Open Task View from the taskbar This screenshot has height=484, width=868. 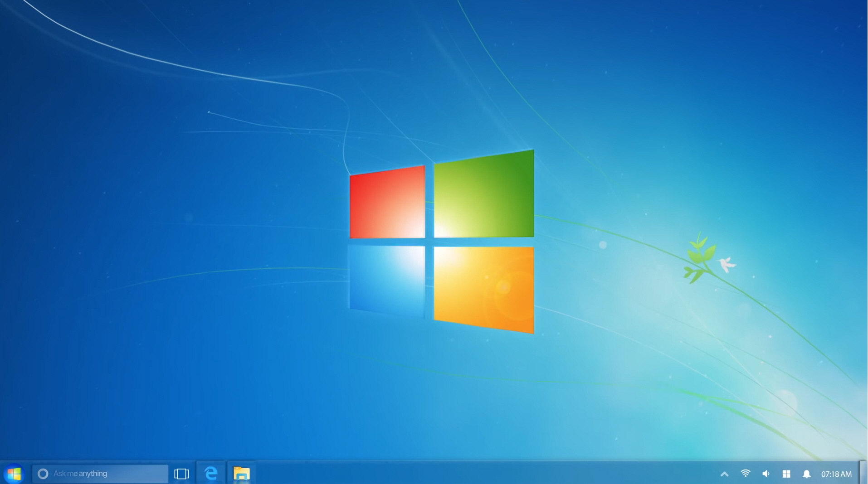pyautogui.click(x=181, y=474)
